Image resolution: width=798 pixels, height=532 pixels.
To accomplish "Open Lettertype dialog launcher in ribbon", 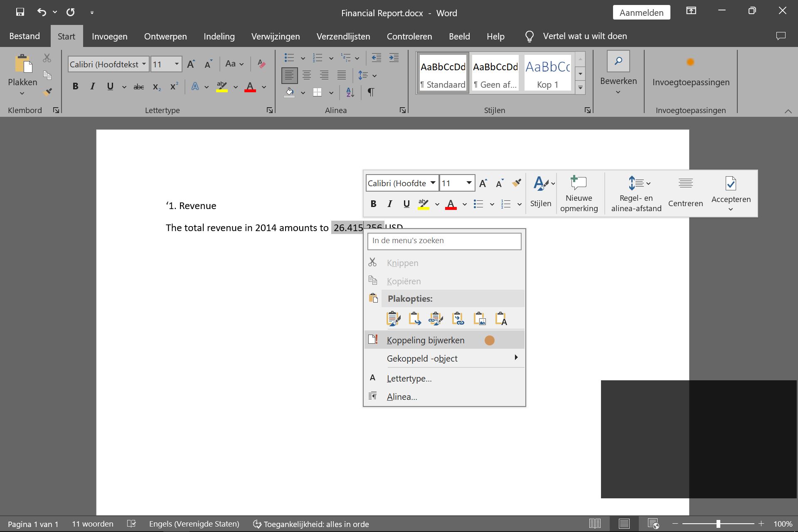I will click(x=270, y=110).
